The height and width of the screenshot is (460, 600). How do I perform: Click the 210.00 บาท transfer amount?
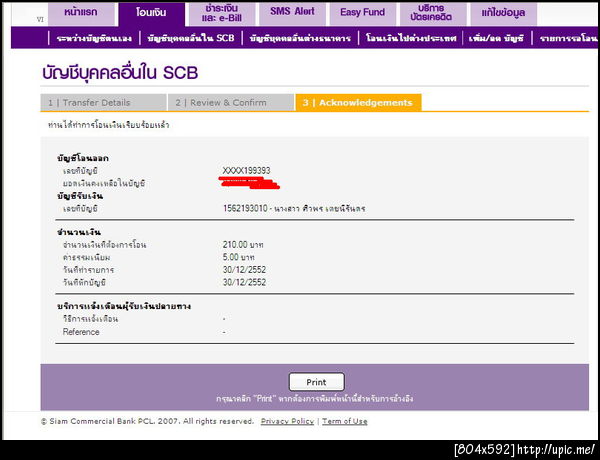coord(243,245)
